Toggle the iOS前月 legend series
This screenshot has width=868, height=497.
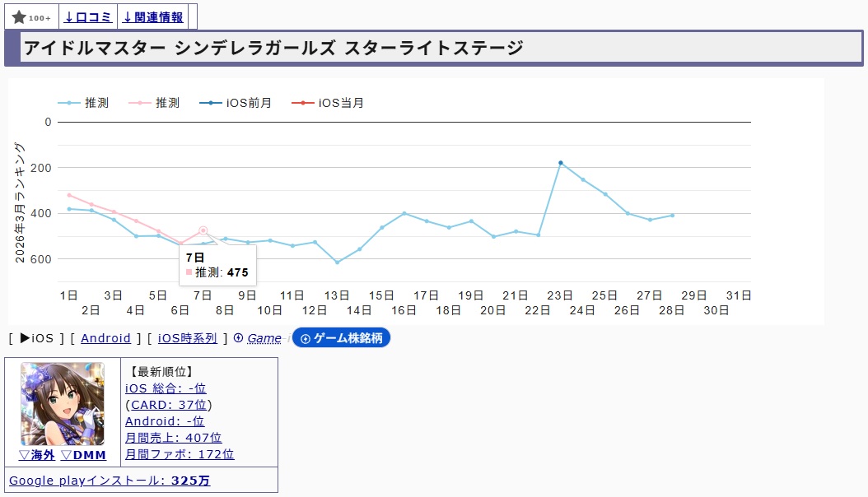pyautogui.click(x=236, y=103)
